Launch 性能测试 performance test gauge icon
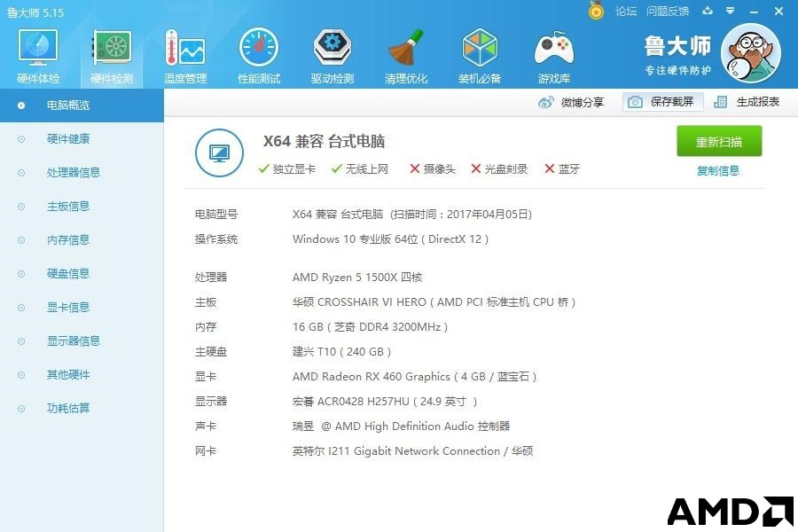The width and height of the screenshot is (798, 532). (259, 57)
